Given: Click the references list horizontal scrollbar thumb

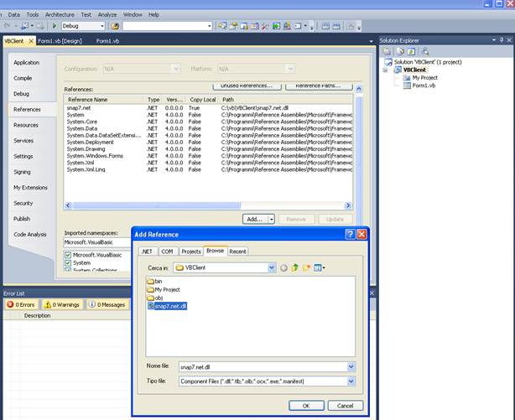Looking at the screenshot, I should click(156, 205).
